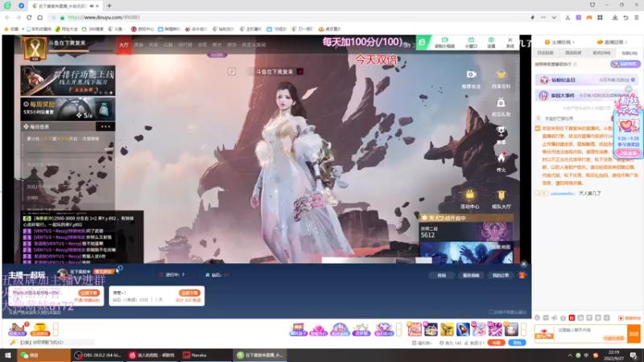Tick the don't-show-again checkbox

click(x=491, y=312)
